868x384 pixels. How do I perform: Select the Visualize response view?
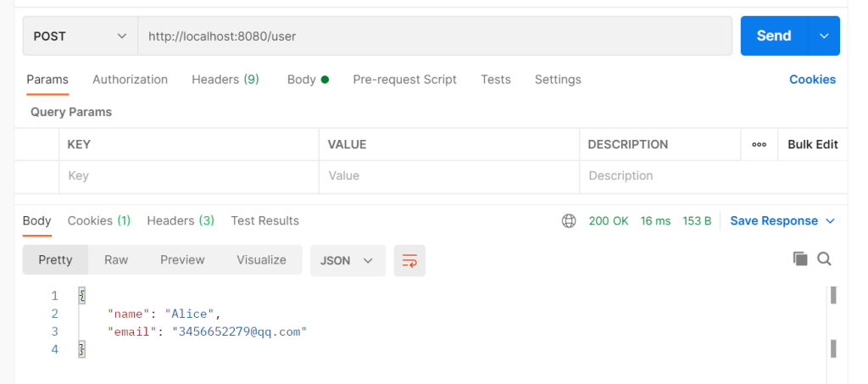261,260
